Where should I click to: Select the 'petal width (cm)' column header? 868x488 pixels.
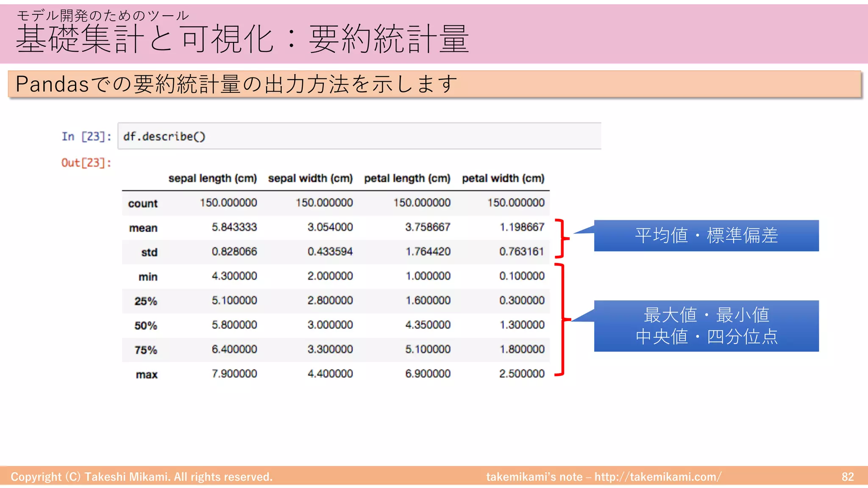pyautogui.click(x=503, y=178)
